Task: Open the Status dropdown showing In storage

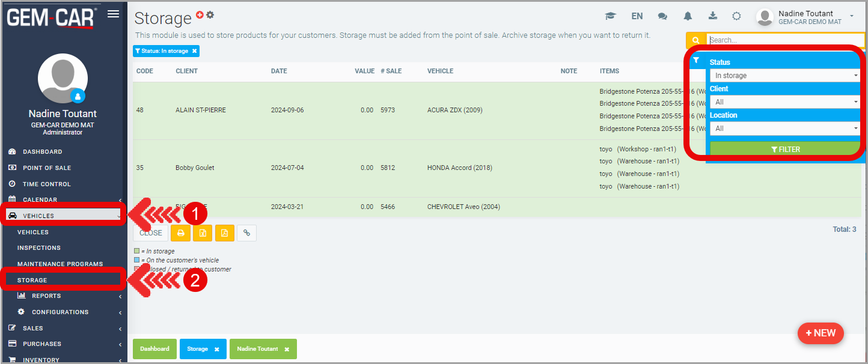Action: pyautogui.click(x=784, y=76)
